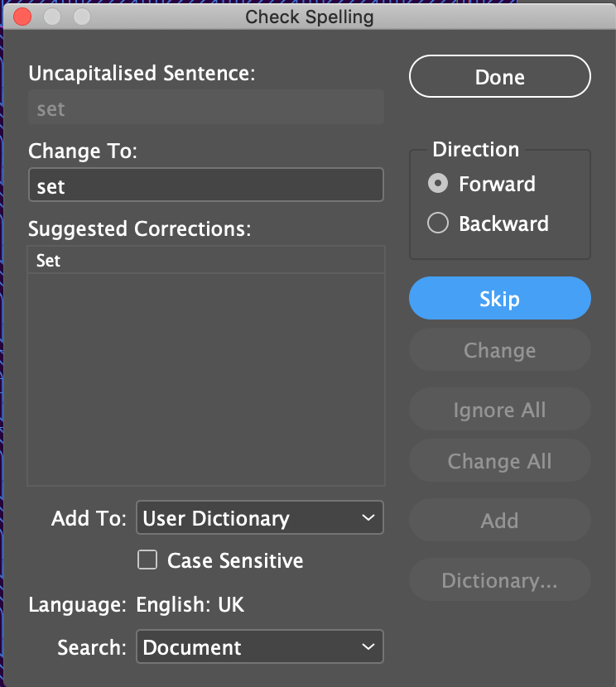The image size is (616, 687).
Task: Click the greyed-out zoom window button
Action: (82, 17)
